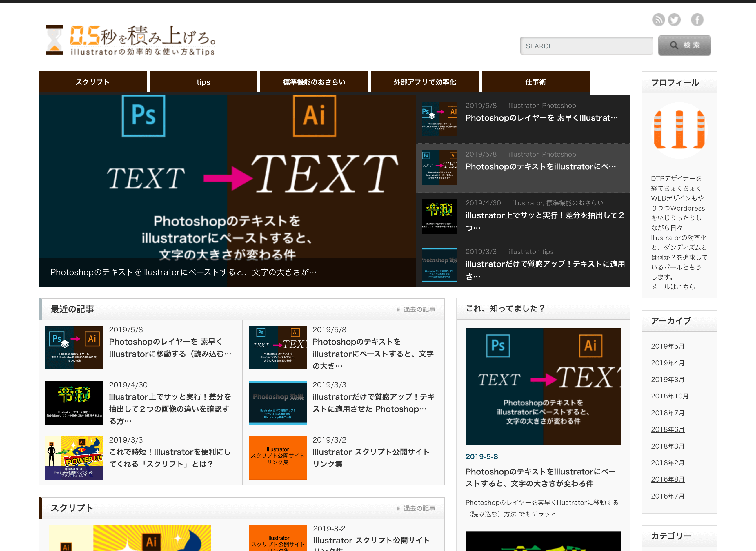Click the こちら mail link in profile
Viewport: 756px width, 551px height.
click(x=686, y=287)
